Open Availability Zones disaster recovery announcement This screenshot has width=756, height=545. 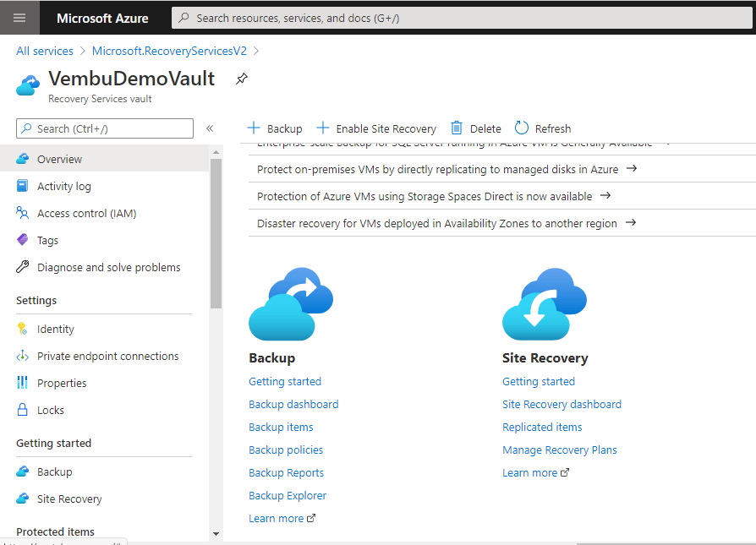437,224
